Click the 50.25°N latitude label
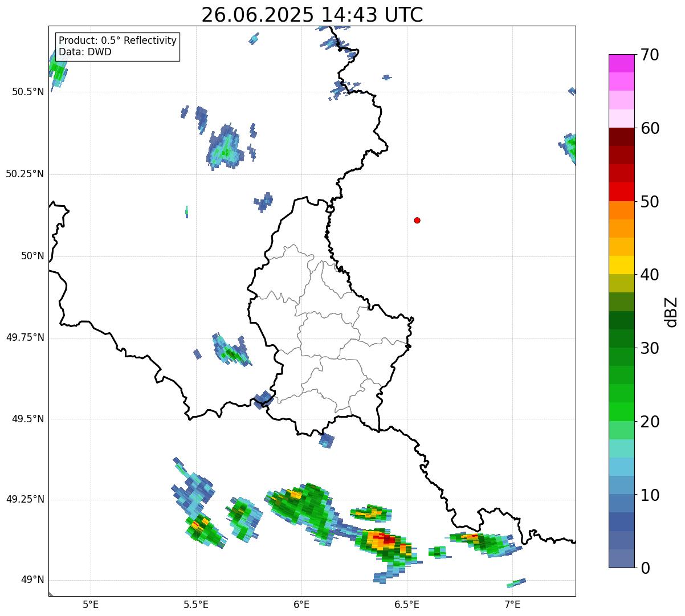 25,174
